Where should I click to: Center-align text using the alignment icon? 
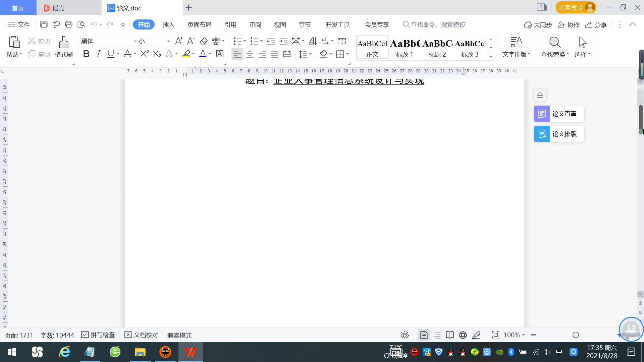click(x=250, y=54)
